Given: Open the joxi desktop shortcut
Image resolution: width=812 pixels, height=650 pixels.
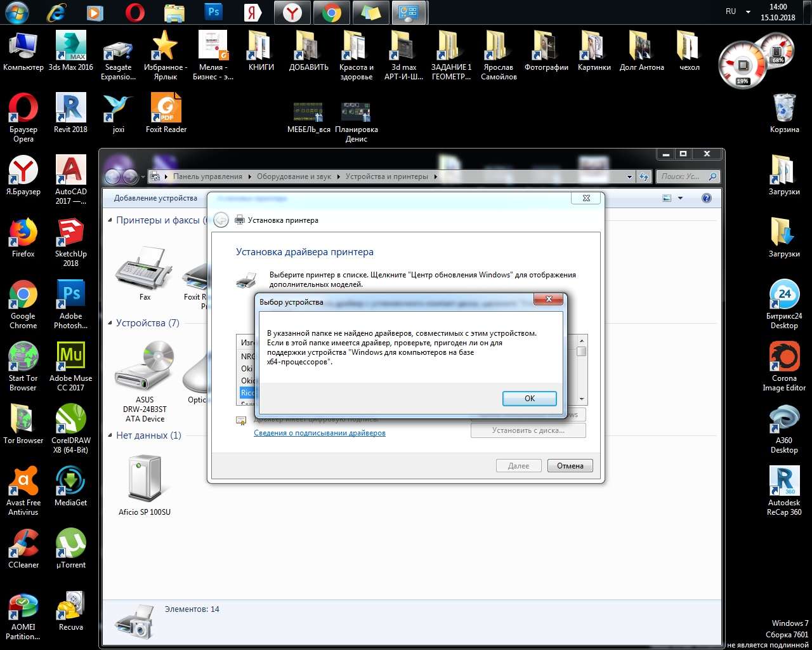Looking at the screenshot, I should coord(119,114).
